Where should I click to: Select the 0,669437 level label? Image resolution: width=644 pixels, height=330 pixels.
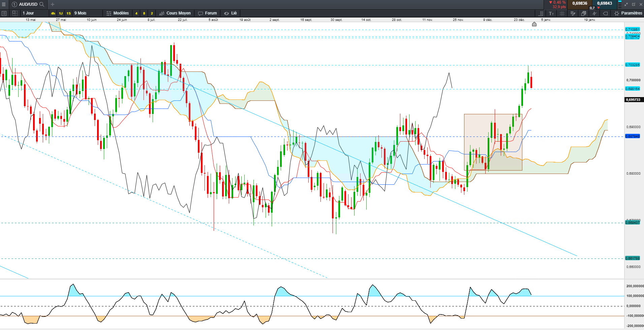coord(633,222)
